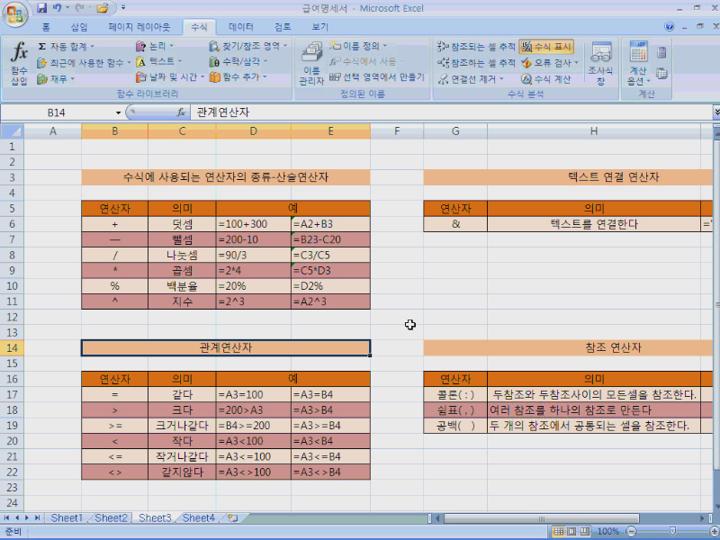Switch to Page Layout view in status bar
720x540 pixels.
572,532
